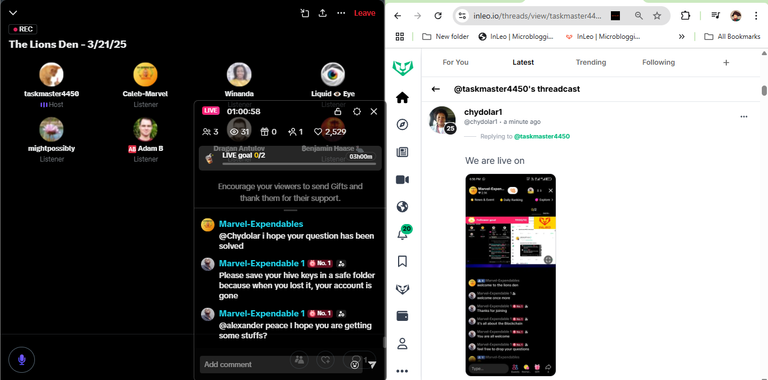Open the bookmark icon in InLeo sidebar
The height and width of the screenshot is (380, 768).
coord(402,261)
